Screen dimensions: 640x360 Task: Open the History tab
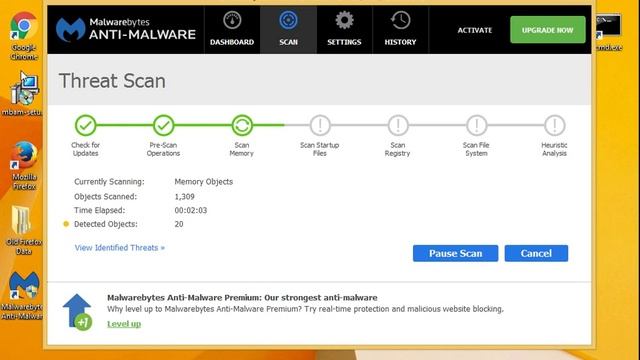400,29
